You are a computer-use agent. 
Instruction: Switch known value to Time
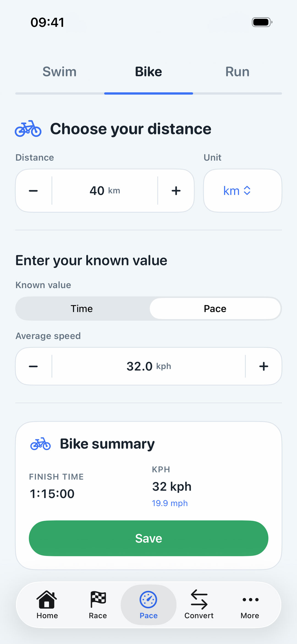(x=82, y=309)
